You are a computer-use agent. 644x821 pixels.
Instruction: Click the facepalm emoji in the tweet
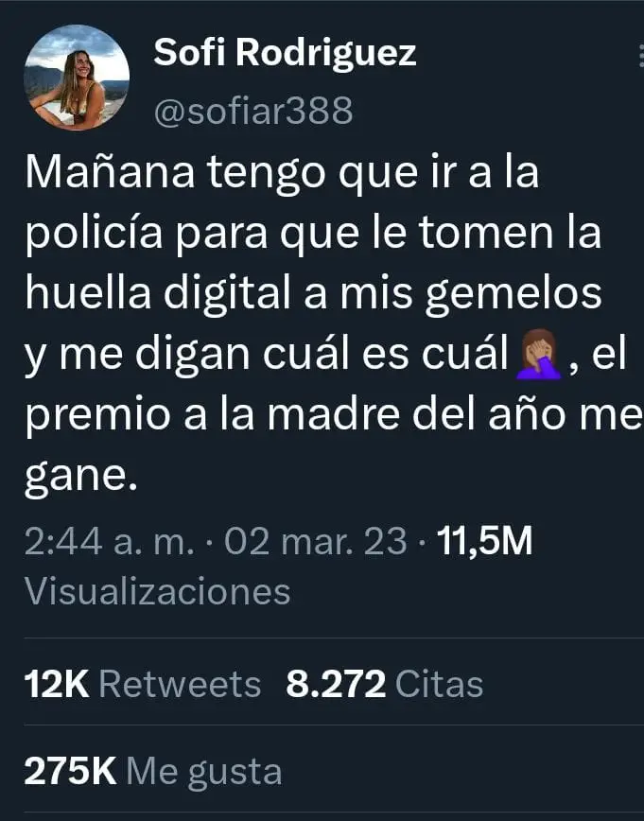(x=539, y=354)
